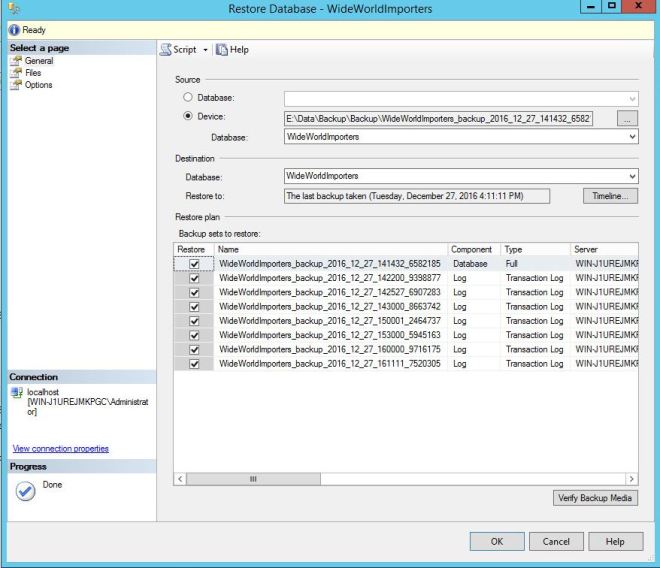The image size is (660, 568).
Task: Close the Restore Database window
Action: click(638, 7)
